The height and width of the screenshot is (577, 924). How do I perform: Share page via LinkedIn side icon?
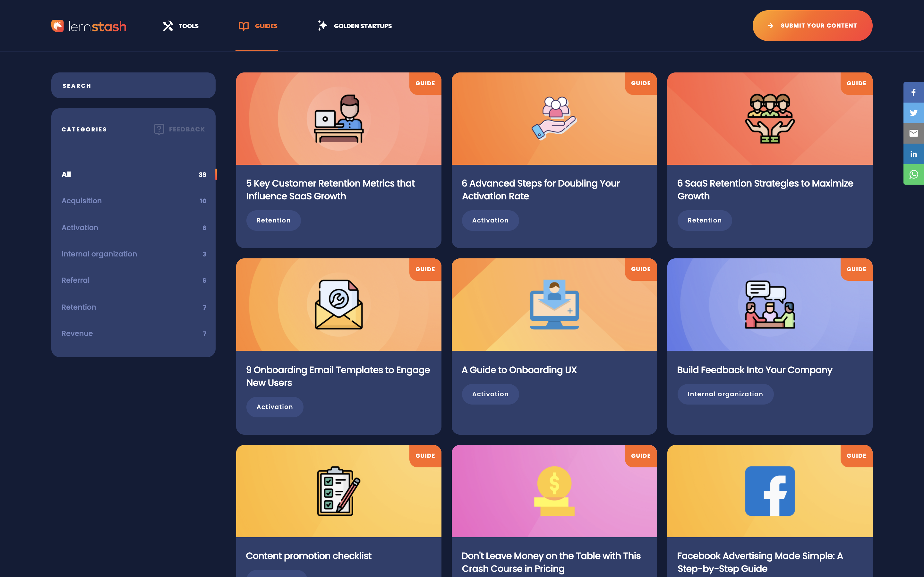(913, 154)
